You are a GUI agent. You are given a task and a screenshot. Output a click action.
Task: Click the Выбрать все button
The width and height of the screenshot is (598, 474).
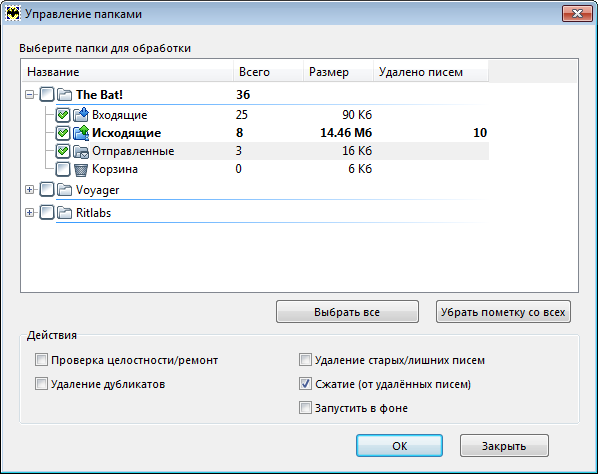[347, 312]
